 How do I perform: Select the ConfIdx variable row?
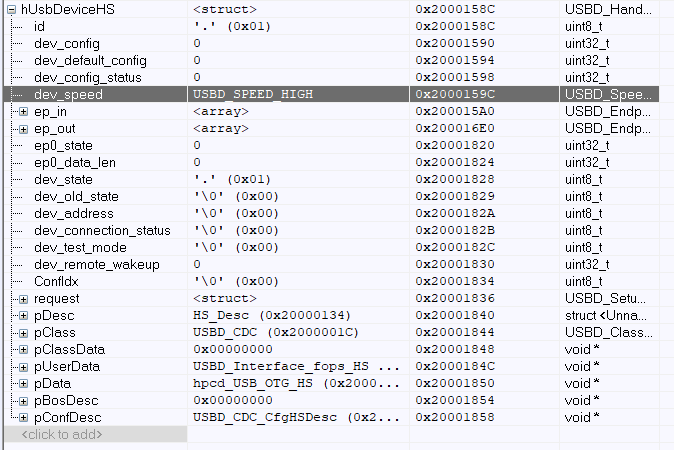(x=331, y=281)
